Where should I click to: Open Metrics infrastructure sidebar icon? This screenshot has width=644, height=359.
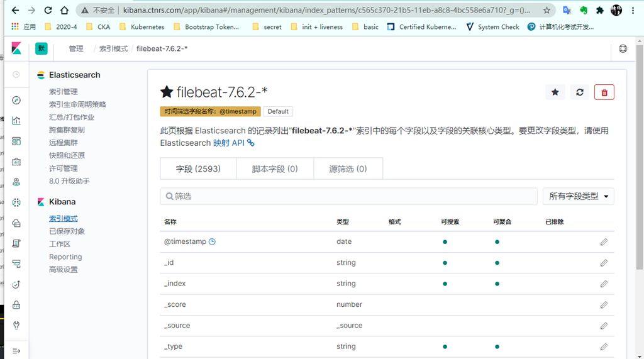tap(16, 223)
